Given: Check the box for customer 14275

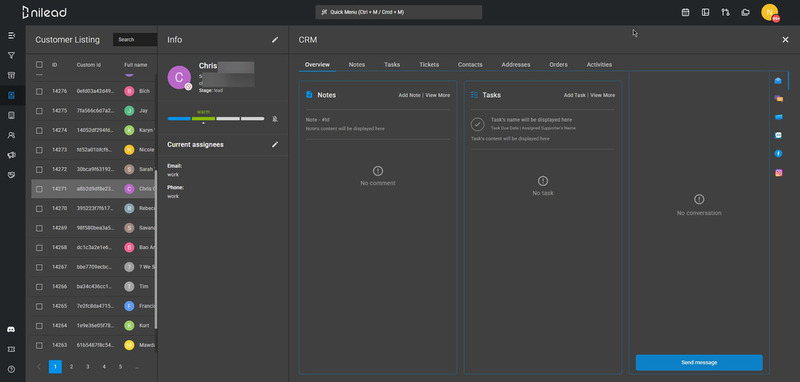Looking at the screenshot, I should [39, 111].
